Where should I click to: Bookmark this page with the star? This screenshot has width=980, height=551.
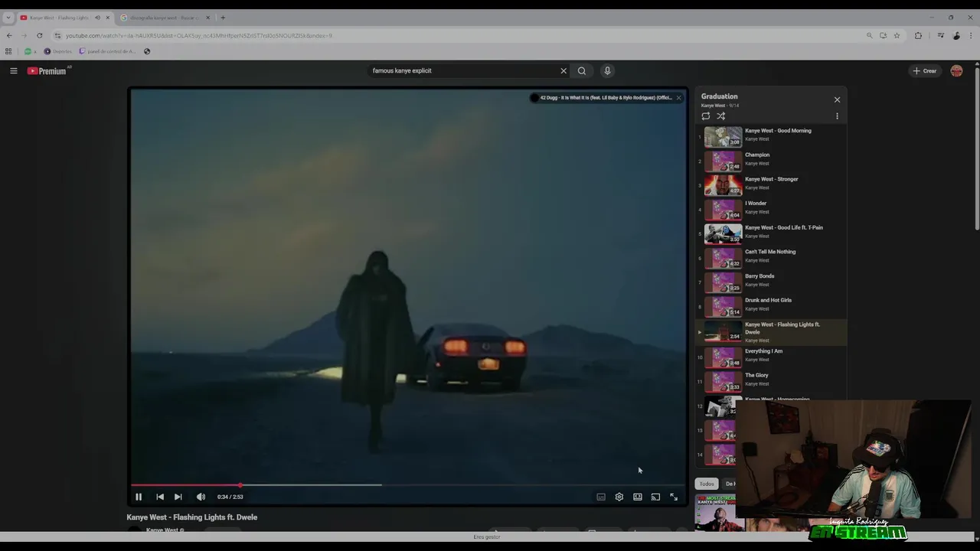(897, 35)
